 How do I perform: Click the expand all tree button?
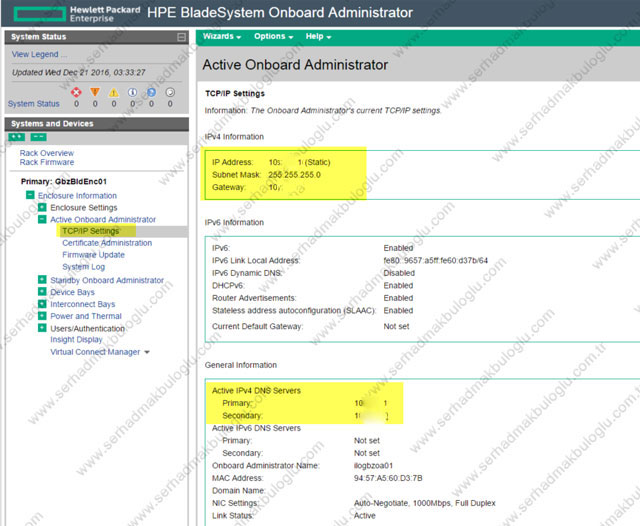[x=17, y=137]
